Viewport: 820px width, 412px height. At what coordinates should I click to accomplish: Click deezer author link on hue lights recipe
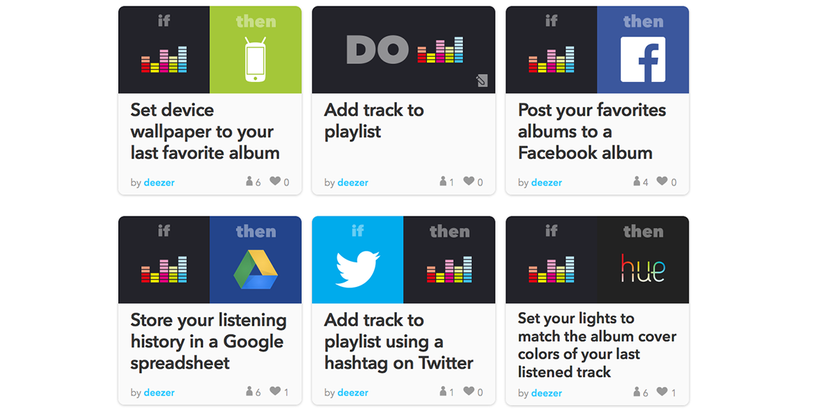tap(546, 393)
